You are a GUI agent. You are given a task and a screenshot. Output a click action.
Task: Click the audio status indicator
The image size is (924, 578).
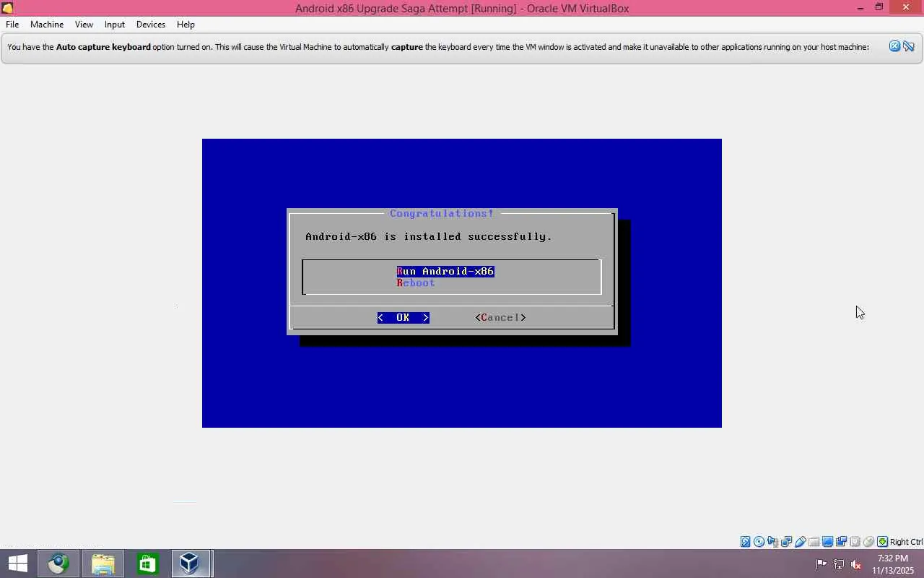point(772,542)
